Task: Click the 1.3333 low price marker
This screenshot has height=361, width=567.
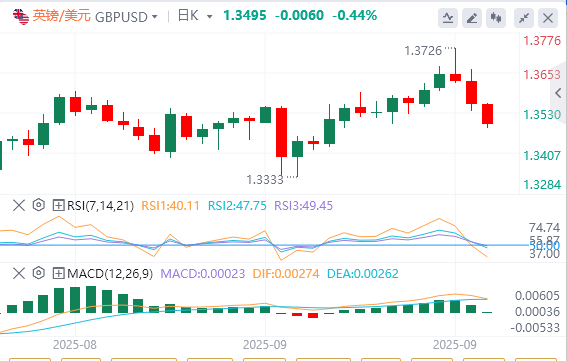Action: point(265,179)
